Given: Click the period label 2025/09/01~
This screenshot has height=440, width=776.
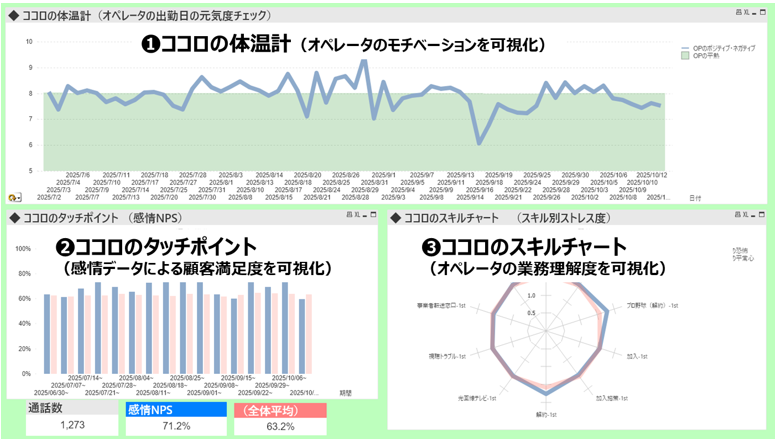Looking at the screenshot, I should [204, 393].
